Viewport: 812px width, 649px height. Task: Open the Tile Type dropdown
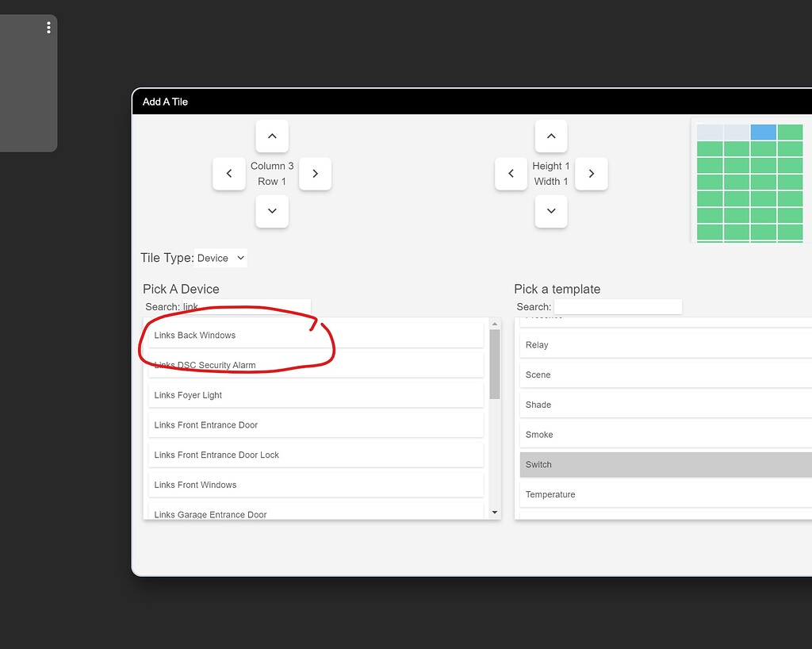[220, 258]
